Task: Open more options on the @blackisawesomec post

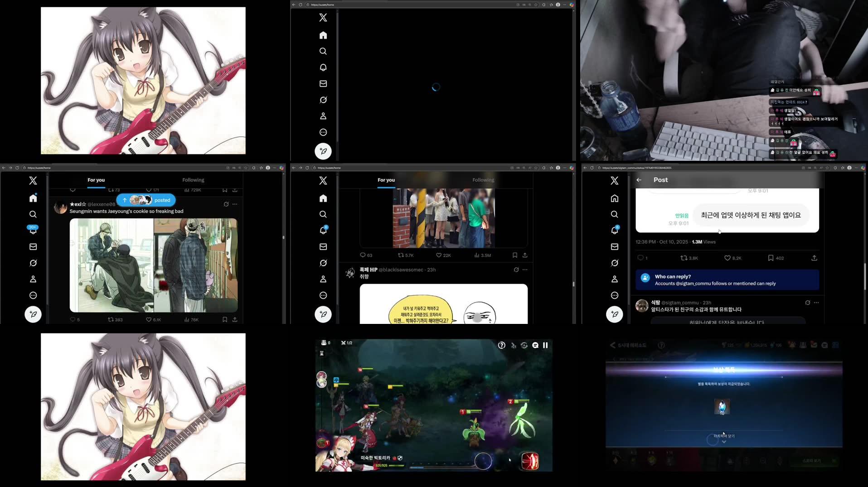Action: 525,270
